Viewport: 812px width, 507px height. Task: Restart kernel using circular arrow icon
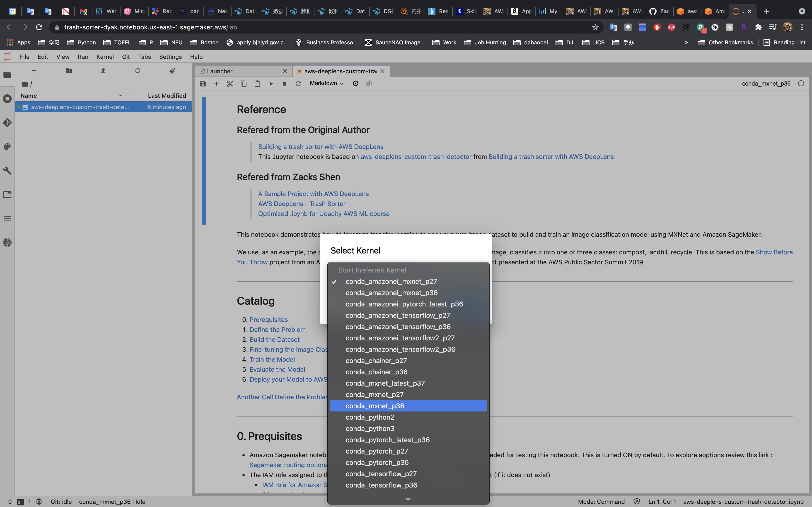(298, 84)
